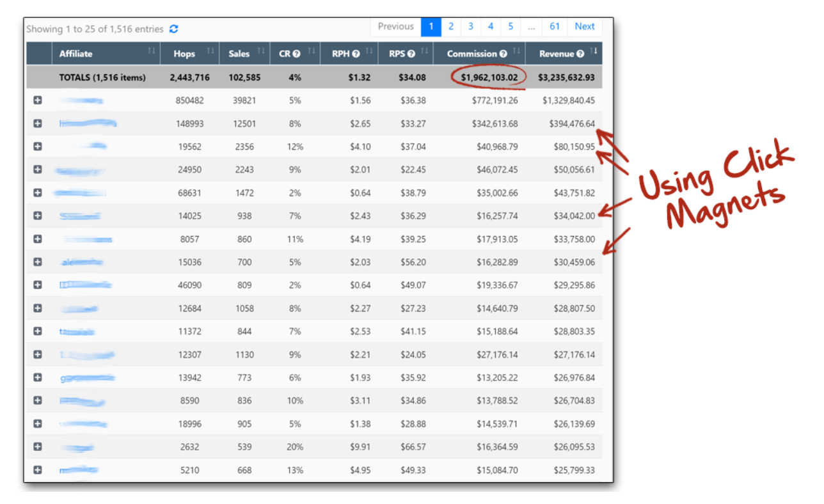Select total commission $1,962,103.02
824x504 pixels.
pyautogui.click(x=489, y=77)
